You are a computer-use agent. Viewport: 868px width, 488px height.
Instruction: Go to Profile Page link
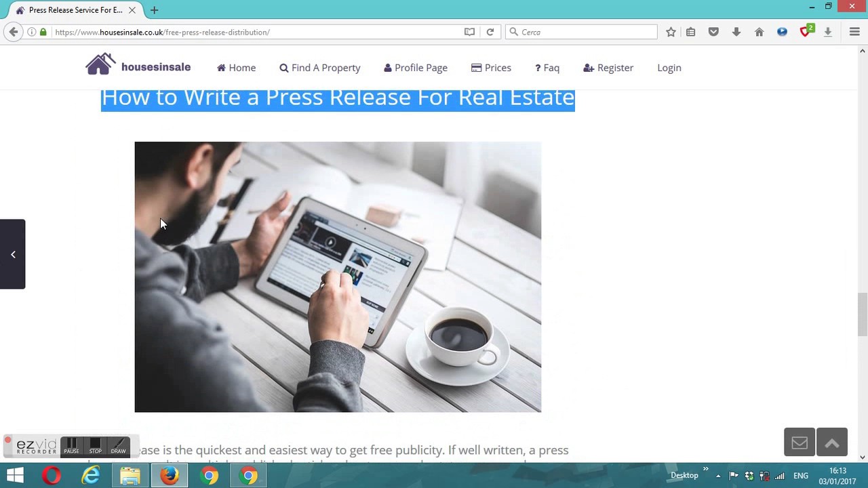point(416,68)
